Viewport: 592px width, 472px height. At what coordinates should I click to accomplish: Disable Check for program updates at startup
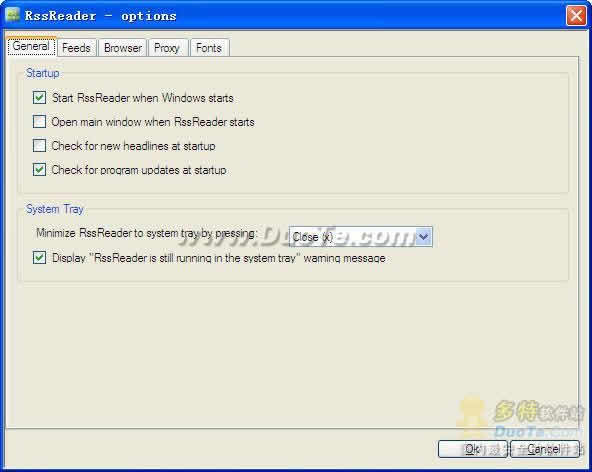[40, 170]
